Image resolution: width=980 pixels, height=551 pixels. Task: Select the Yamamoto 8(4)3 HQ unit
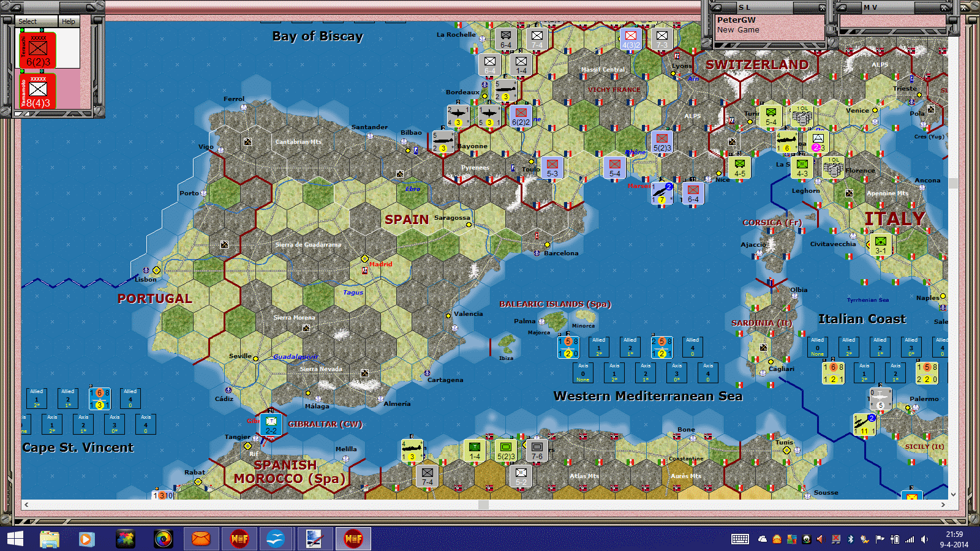(x=38, y=91)
